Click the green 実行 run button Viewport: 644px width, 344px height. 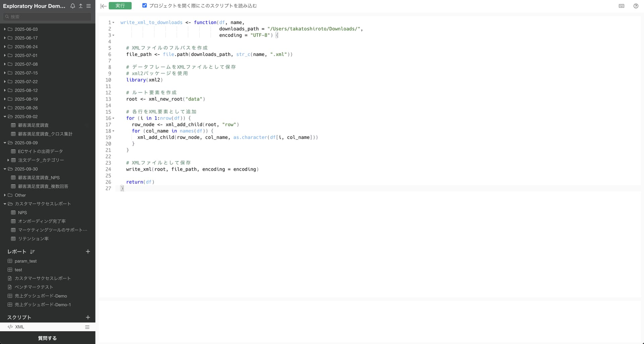click(120, 6)
